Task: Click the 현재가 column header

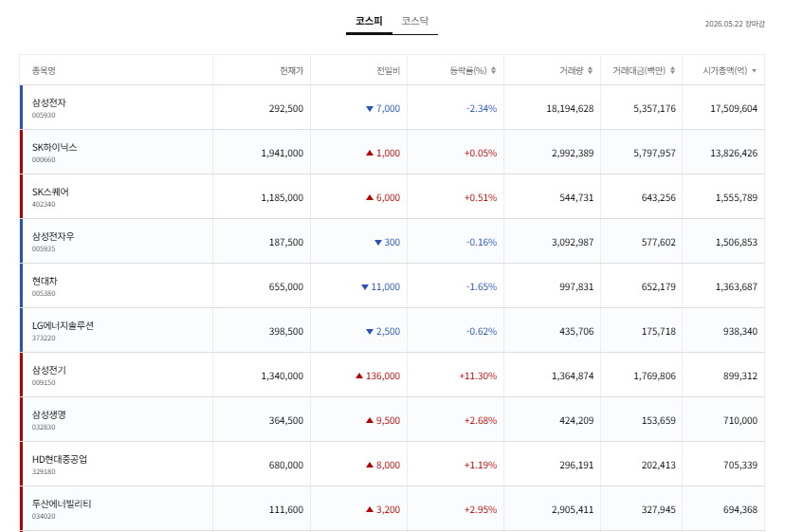Action: [291, 70]
